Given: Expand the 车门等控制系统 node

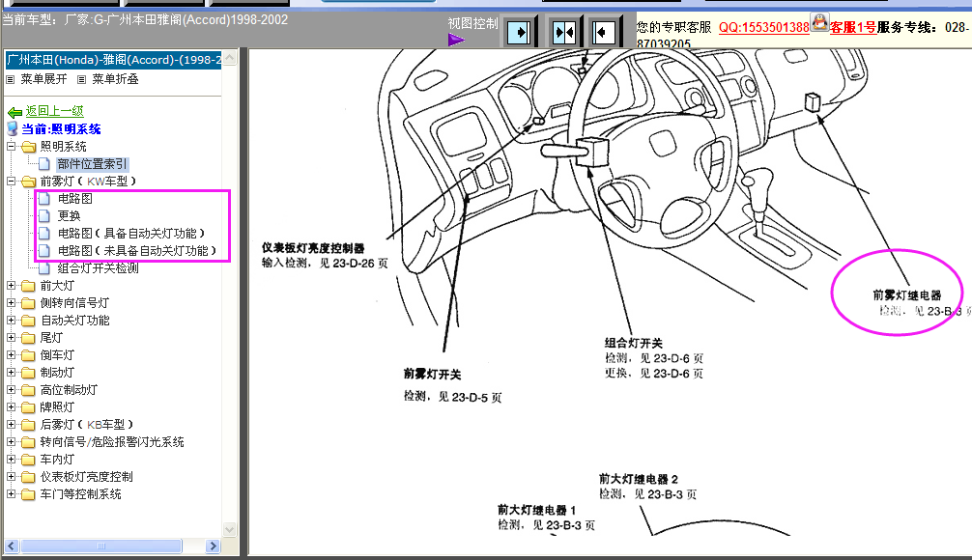Looking at the screenshot, I should click(x=12, y=493).
